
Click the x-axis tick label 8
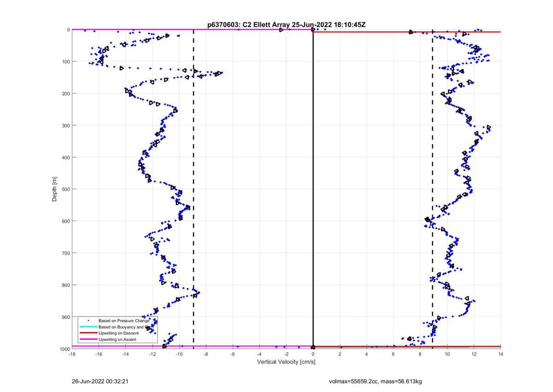tap(420, 354)
